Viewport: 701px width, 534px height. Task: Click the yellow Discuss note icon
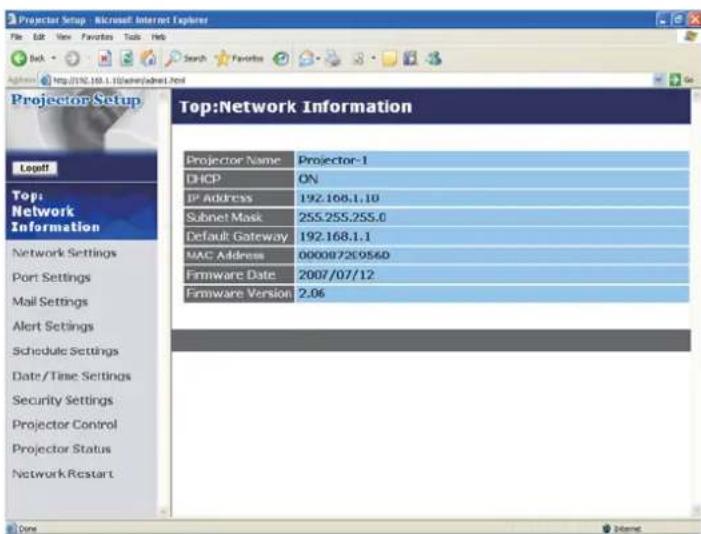[389, 59]
